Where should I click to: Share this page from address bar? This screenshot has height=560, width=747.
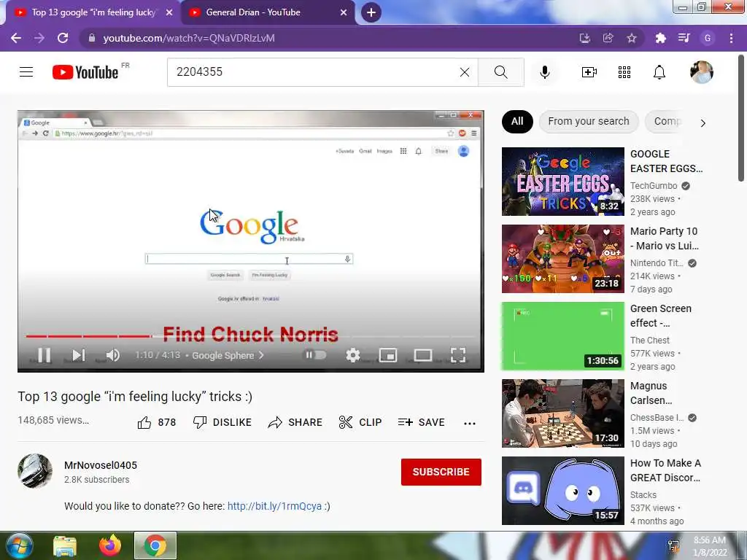(608, 38)
